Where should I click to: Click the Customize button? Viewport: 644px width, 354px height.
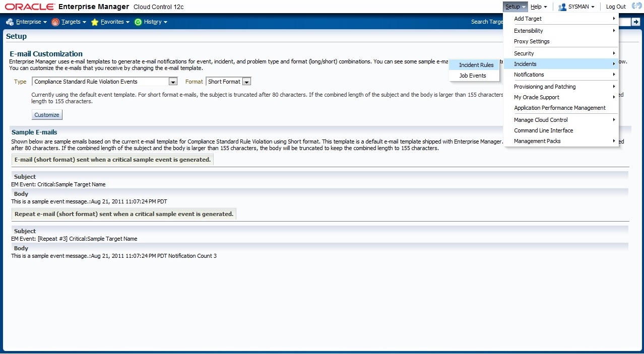(x=47, y=115)
